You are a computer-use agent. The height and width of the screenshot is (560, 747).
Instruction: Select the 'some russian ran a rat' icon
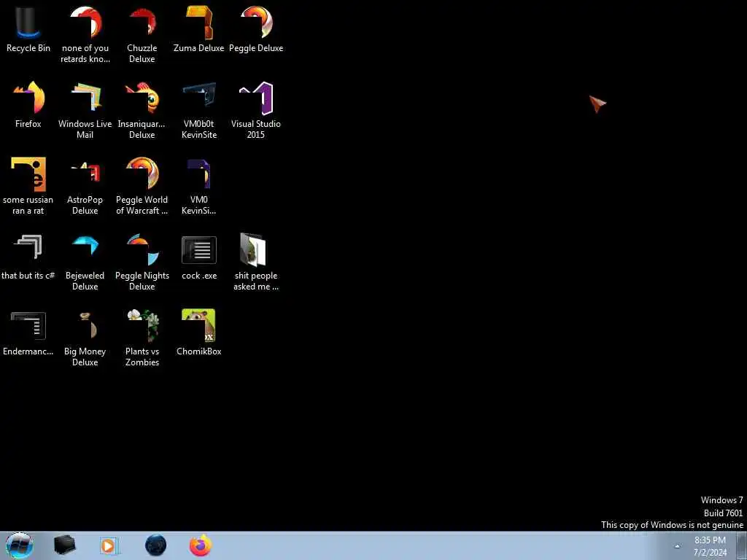pyautogui.click(x=28, y=186)
